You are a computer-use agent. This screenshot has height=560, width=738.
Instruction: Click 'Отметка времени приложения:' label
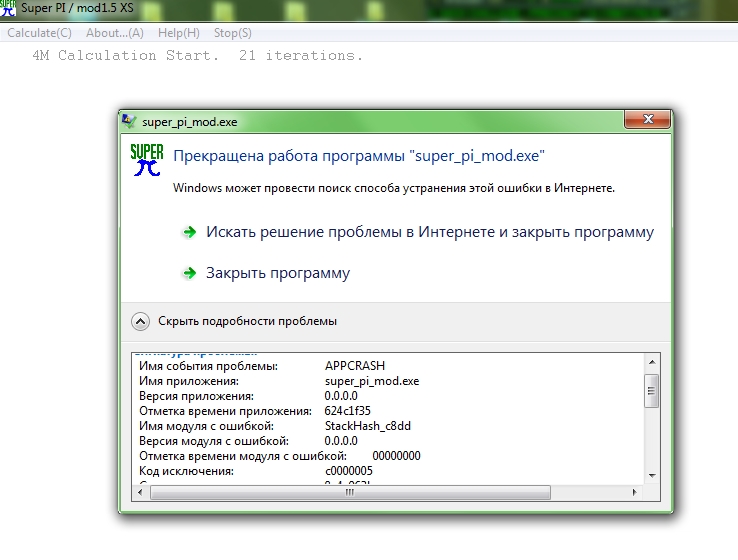tap(225, 411)
